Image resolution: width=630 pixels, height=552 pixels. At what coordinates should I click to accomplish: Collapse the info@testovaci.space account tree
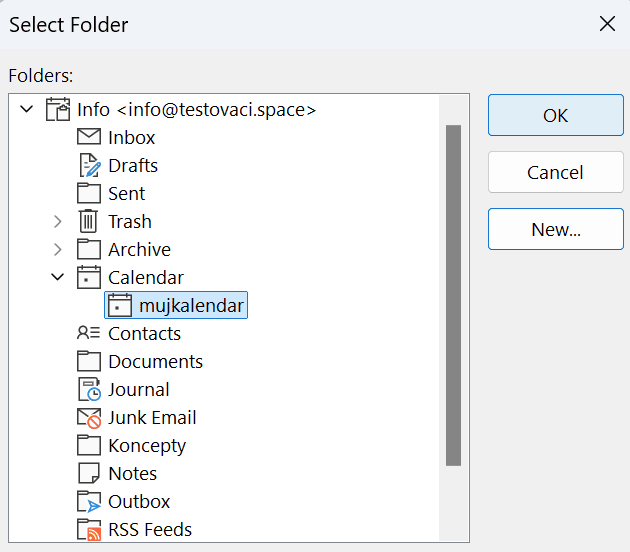tap(27, 109)
